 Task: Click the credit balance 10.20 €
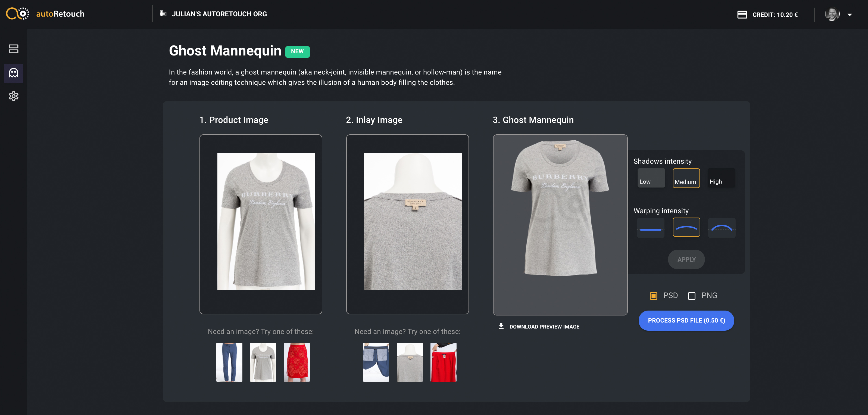(x=775, y=14)
